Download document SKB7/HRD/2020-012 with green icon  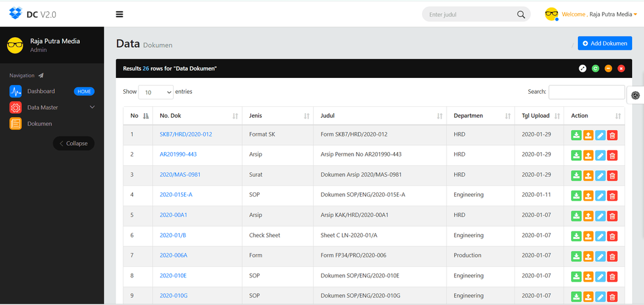click(576, 135)
